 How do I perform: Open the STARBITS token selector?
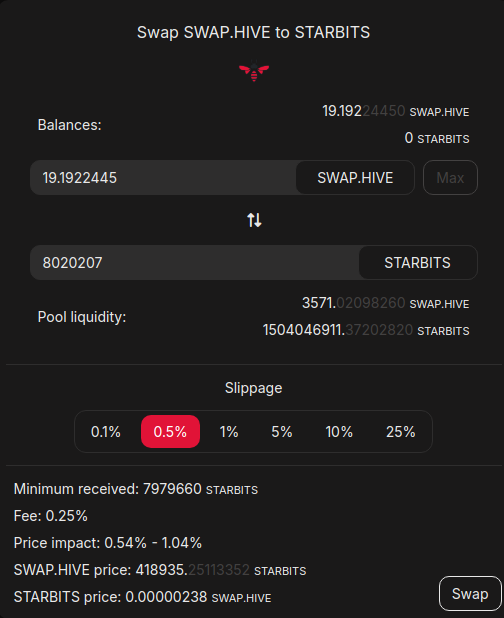coord(418,263)
